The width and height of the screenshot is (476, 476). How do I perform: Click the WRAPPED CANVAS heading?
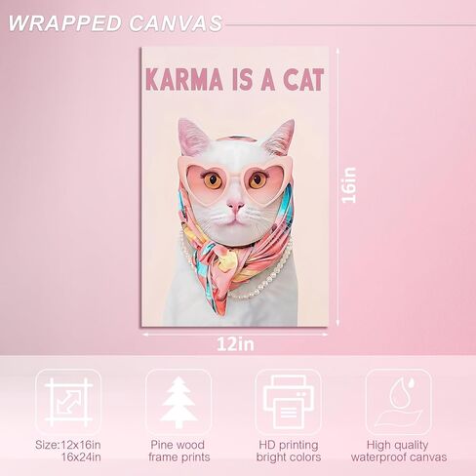115,23
